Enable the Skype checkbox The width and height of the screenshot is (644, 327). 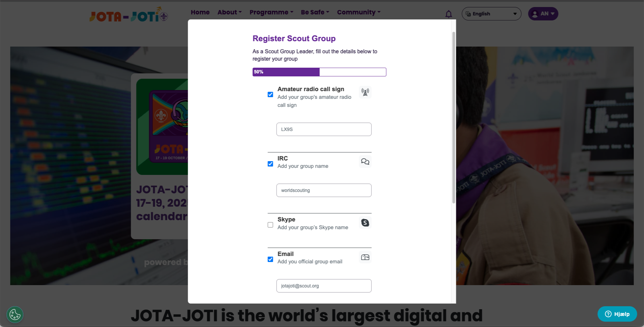pos(270,225)
